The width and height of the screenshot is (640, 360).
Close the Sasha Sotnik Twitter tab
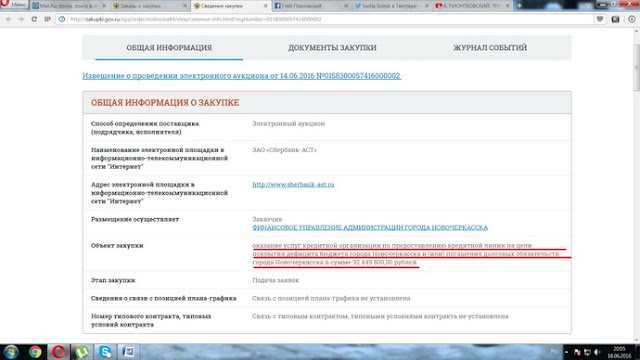point(427,6)
